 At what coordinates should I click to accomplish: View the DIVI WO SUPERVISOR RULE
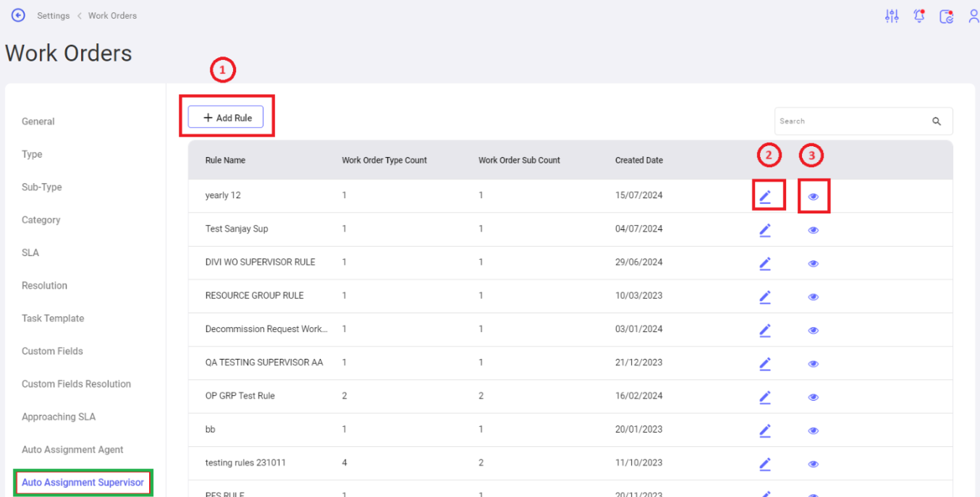click(814, 263)
